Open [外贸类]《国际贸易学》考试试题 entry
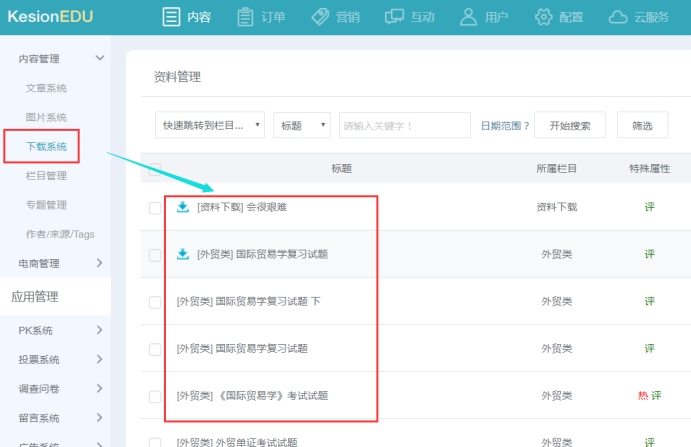 (252, 396)
